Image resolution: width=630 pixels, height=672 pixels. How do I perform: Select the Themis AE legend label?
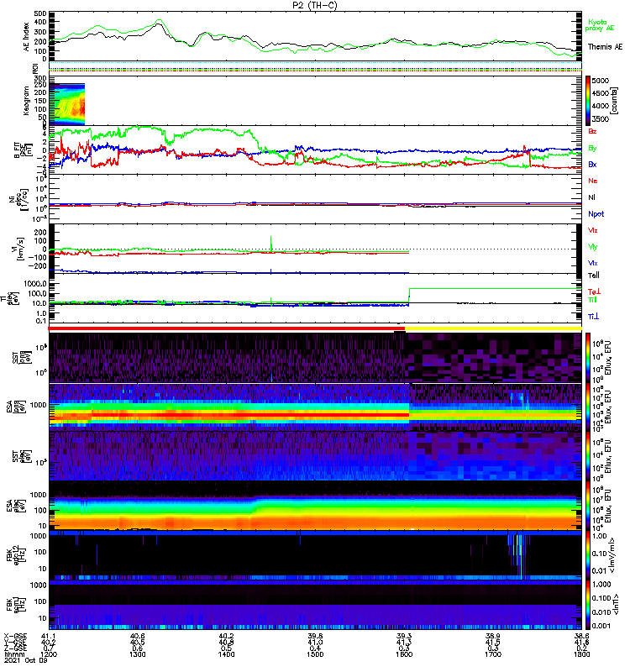click(605, 47)
